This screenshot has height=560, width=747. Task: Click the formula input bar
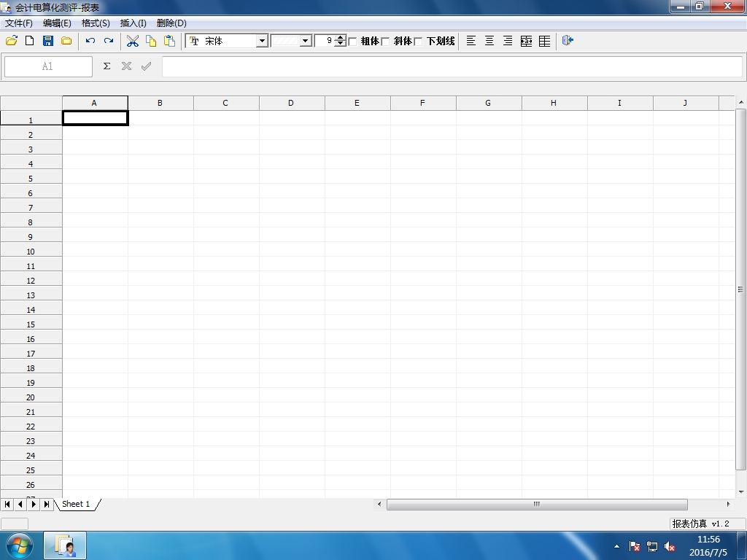pyautogui.click(x=452, y=66)
